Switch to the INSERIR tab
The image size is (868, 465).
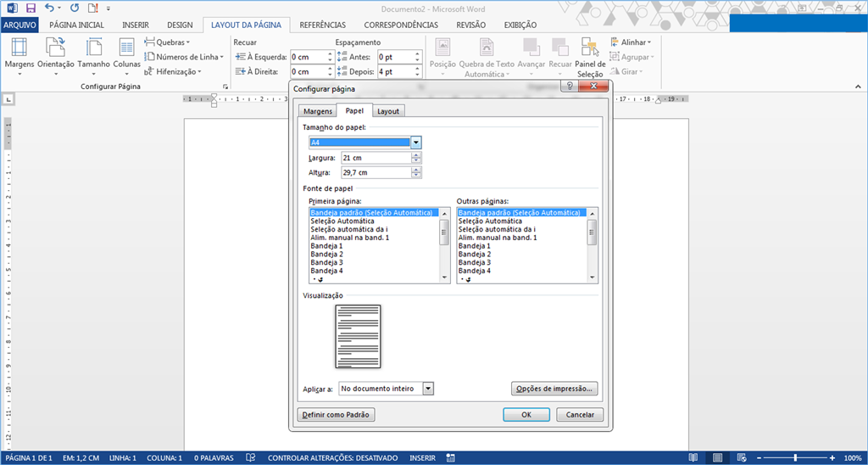[136, 25]
